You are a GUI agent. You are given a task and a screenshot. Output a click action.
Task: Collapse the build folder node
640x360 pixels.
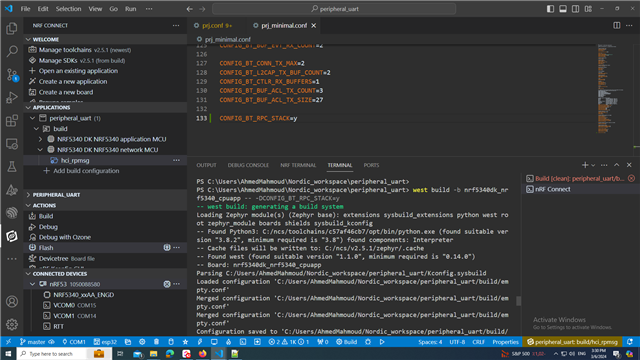(x=36, y=129)
